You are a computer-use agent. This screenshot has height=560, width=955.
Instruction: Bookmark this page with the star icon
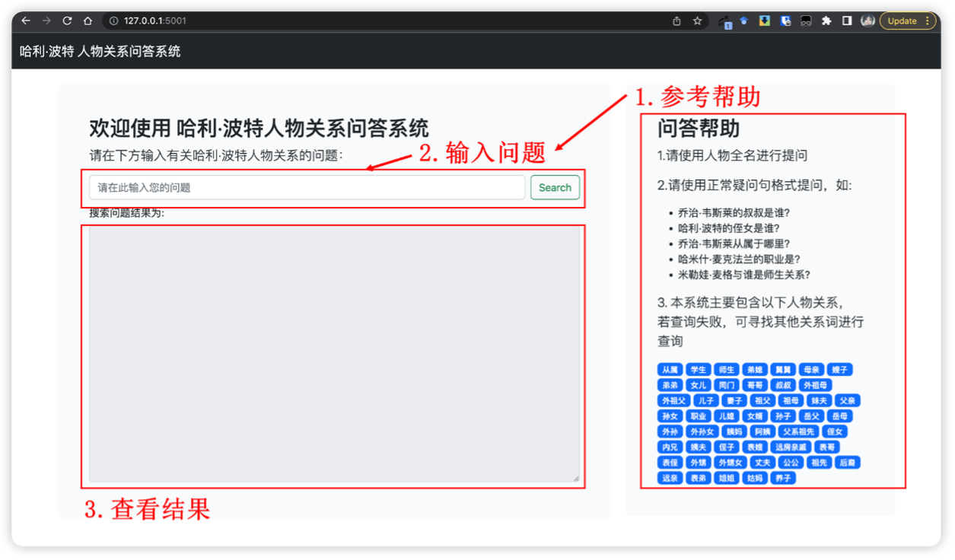pos(697,21)
